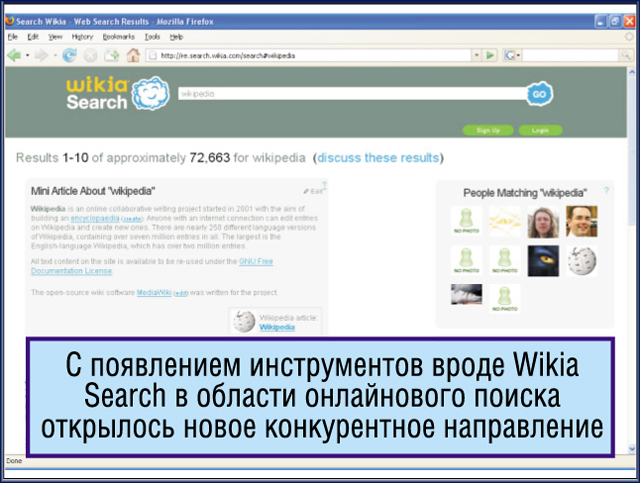Select Wikipedia puzzle globe profile picture
Viewport: 640px width, 483px height.
[x=582, y=260]
